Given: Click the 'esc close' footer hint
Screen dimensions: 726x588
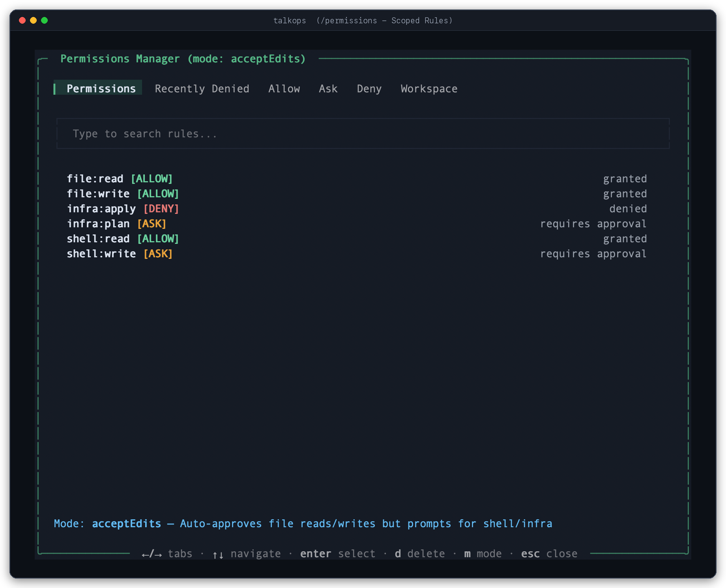Looking at the screenshot, I should 549,554.
